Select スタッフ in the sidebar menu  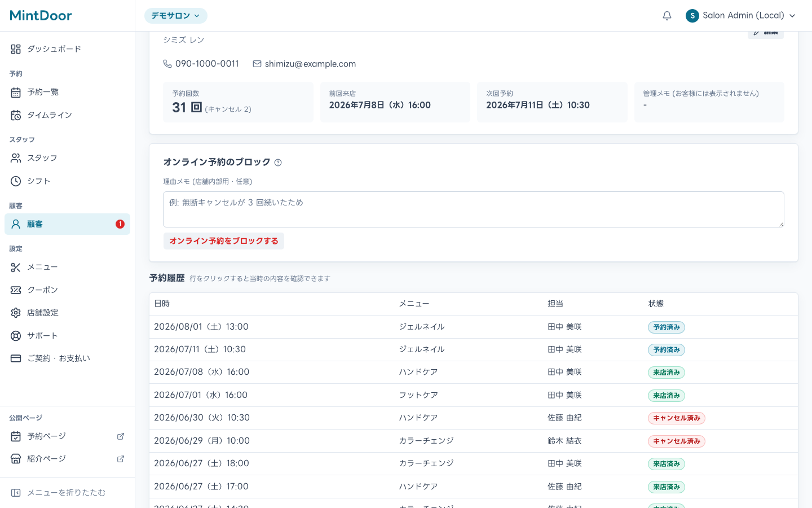point(67,158)
